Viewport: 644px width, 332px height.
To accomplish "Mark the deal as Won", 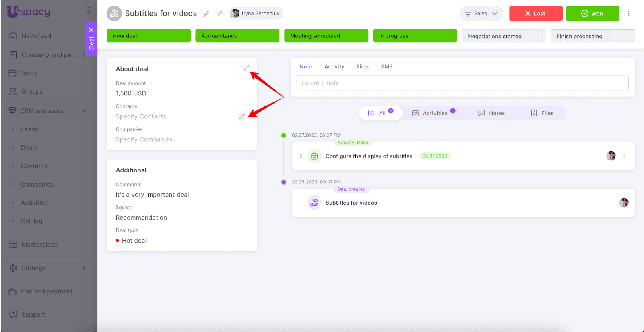I will [x=592, y=14].
